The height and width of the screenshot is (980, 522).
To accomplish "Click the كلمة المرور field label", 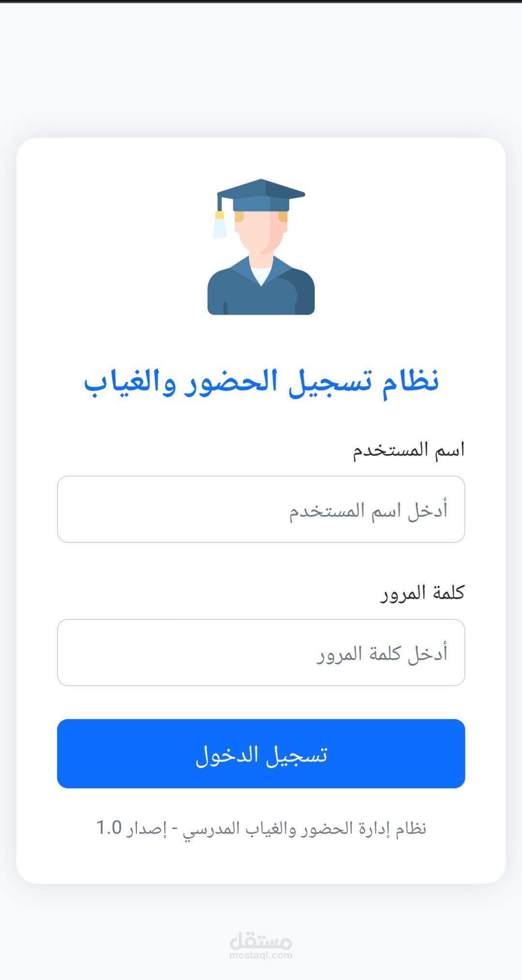I will [422, 593].
